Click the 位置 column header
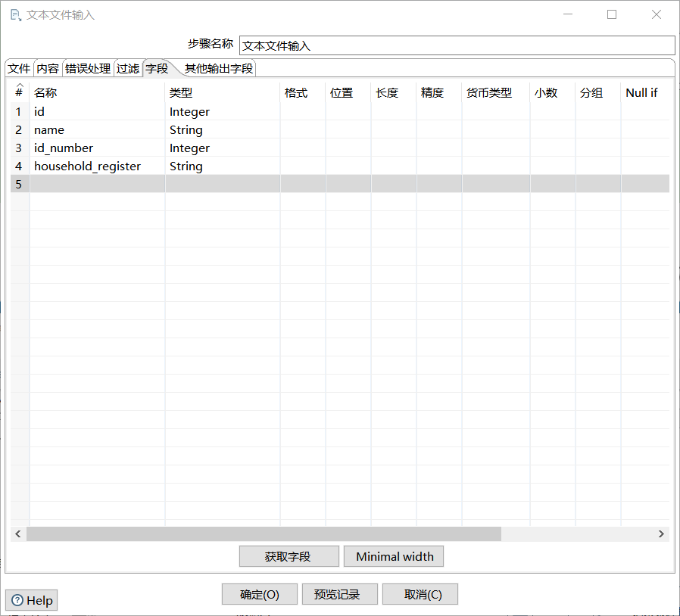The image size is (680, 616). [348, 92]
